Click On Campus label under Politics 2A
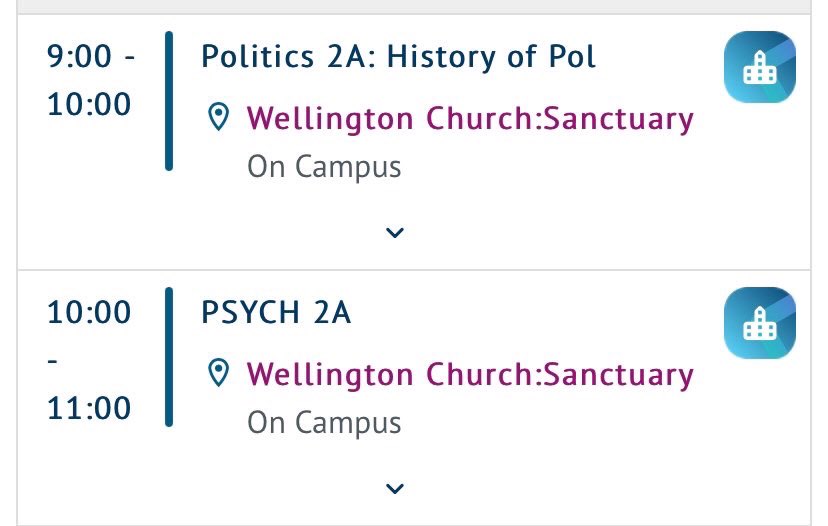 (324, 167)
